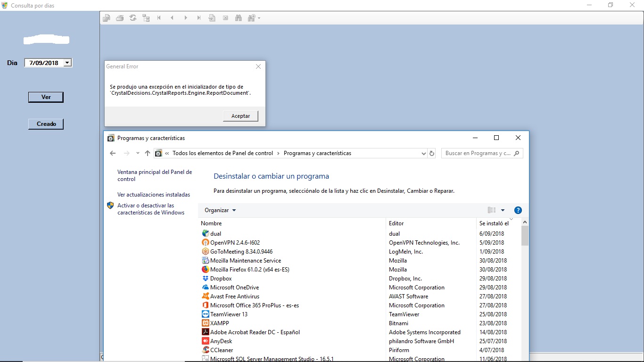Click the programs list scrollbar thumb
The height and width of the screenshot is (362, 644).
pos(525,236)
